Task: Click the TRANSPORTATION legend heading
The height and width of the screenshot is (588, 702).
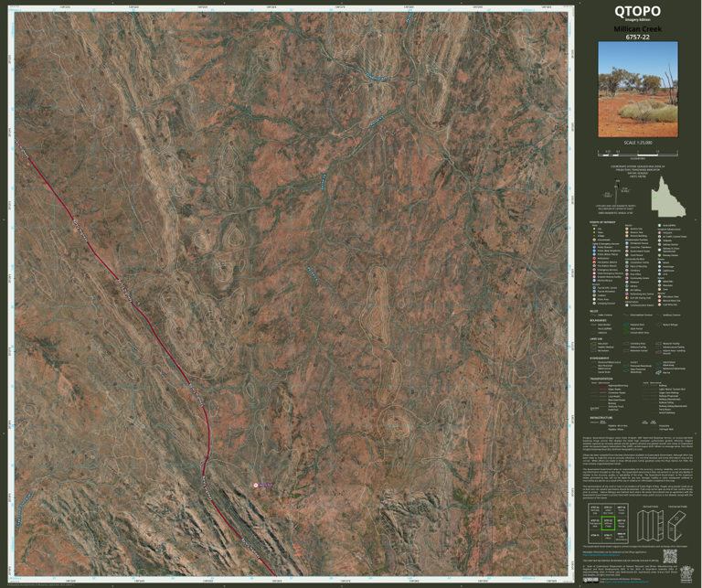Action: pyautogui.click(x=601, y=379)
